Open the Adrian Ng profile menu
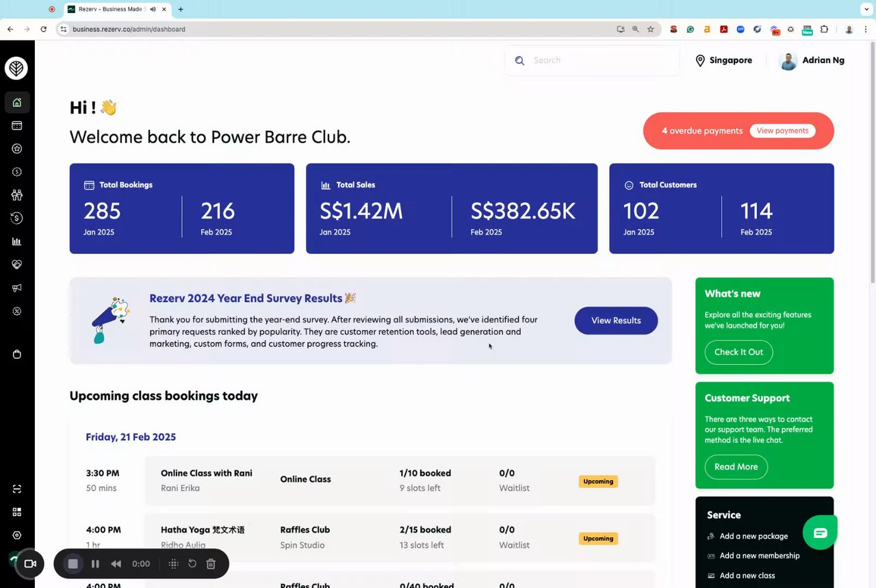Screen dimensions: 876x588 tap(812, 60)
